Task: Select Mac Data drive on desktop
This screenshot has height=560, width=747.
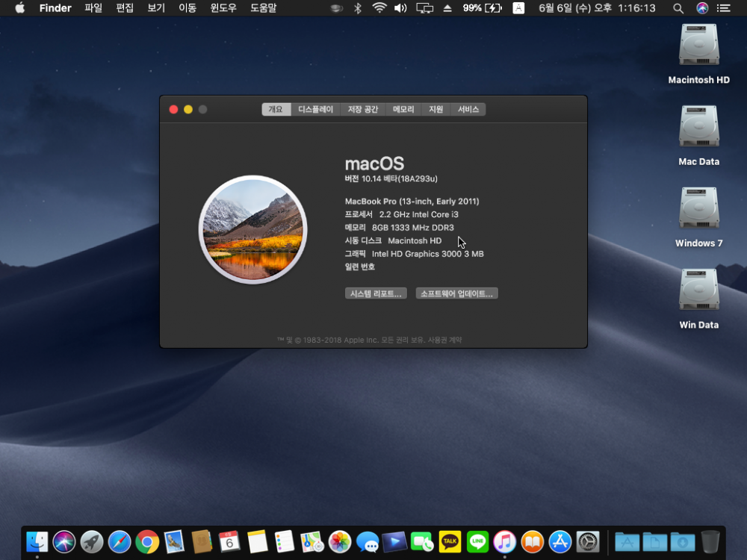Action: (699, 126)
